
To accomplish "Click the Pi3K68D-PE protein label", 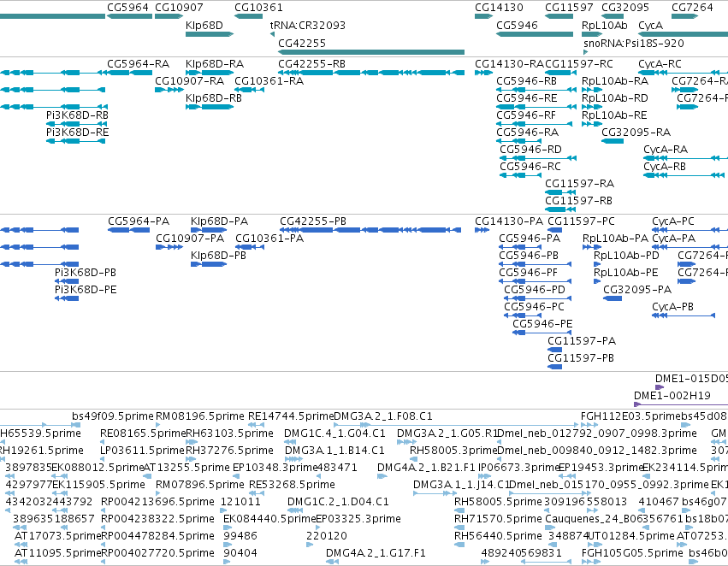I will pyautogui.click(x=86, y=290).
